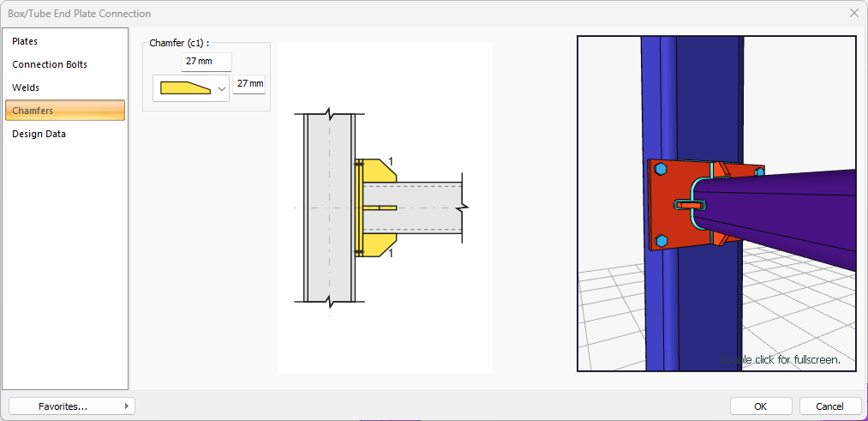Click the lower chamfer label 1 in the diagram
868x421 pixels.
click(391, 254)
